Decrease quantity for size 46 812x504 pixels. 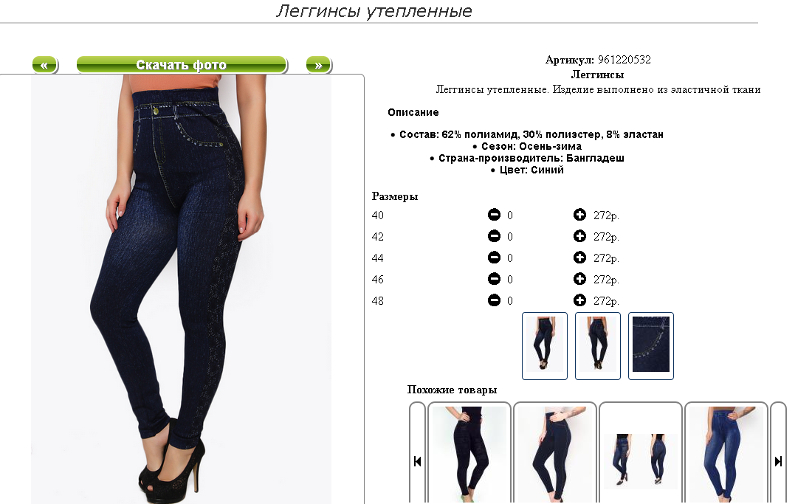pos(494,279)
